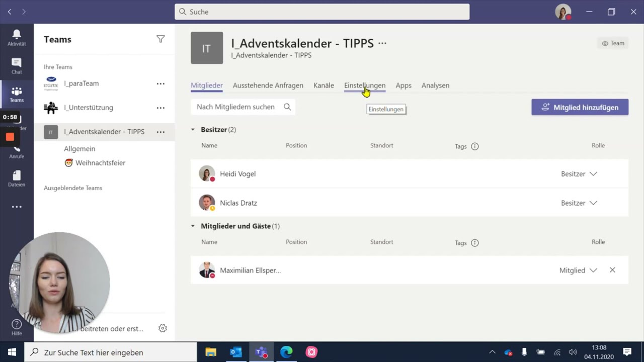Remove Maximilian Ellsper with X
Image resolution: width=644 pixels, height=362 pixels.
612,270
